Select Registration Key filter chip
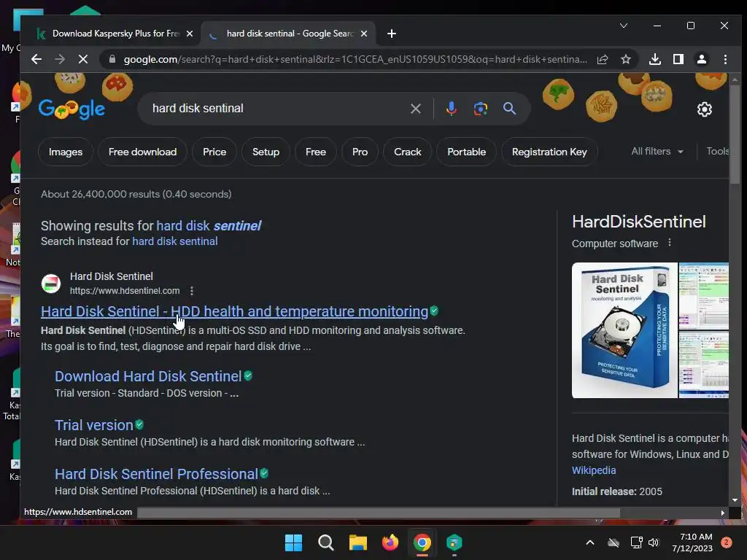Image resolution: width=747 pixels, height=560 pixels. pyautogui.click(x=549, y=152)
